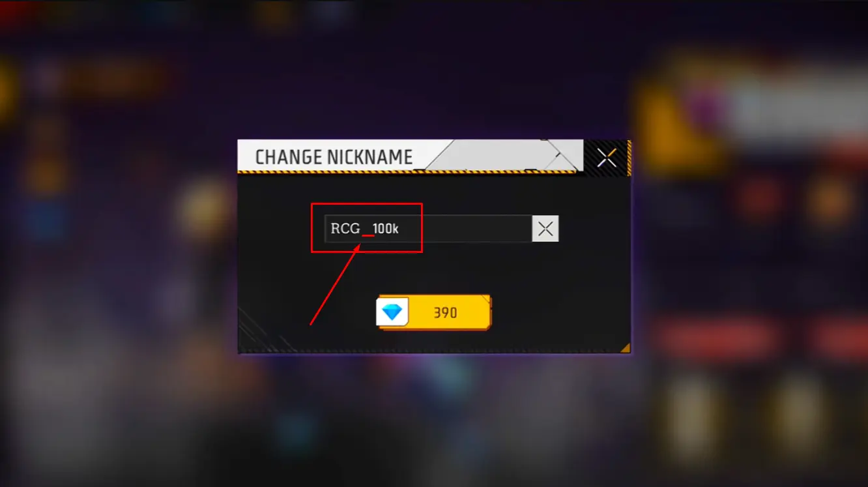This screenshot has width=868, height=487.
Task: Click the blurred blue square icon in background
Action: [x=47, y=220]
